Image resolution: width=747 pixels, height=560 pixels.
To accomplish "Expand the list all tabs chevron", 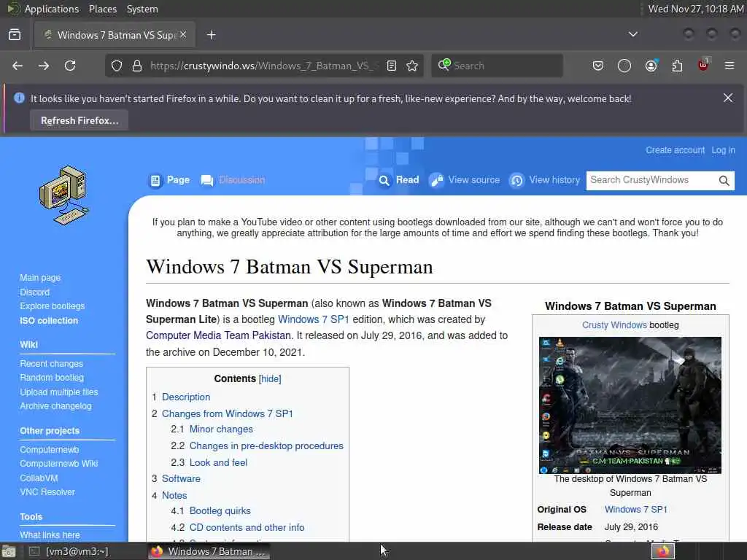I will tap(633, 34).
